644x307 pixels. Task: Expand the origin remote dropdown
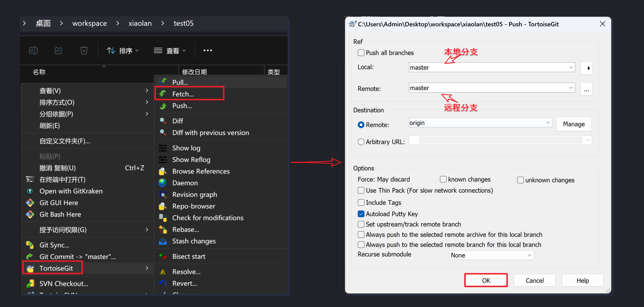click(x=548, y=123)
